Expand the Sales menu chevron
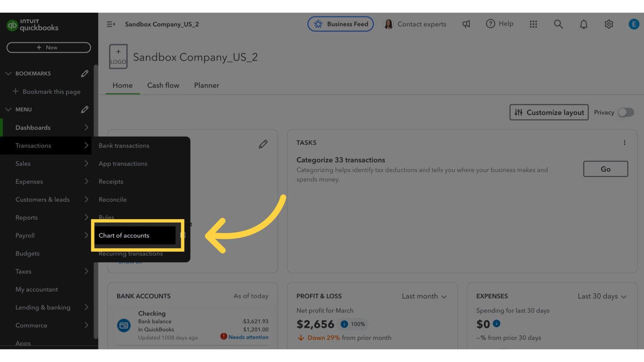Image resolution: width=644 pixels, height=362 pixels. (87, 164)
